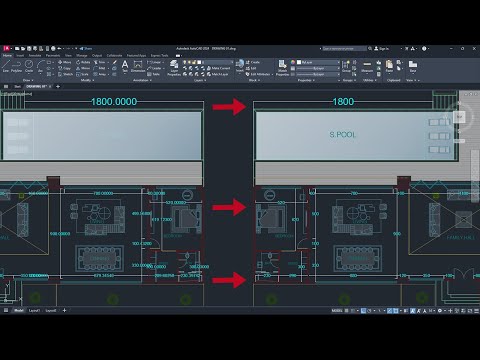Expand the Annotation panel
The height and width of the screenshot is (360, 480).
coord(142,80)
